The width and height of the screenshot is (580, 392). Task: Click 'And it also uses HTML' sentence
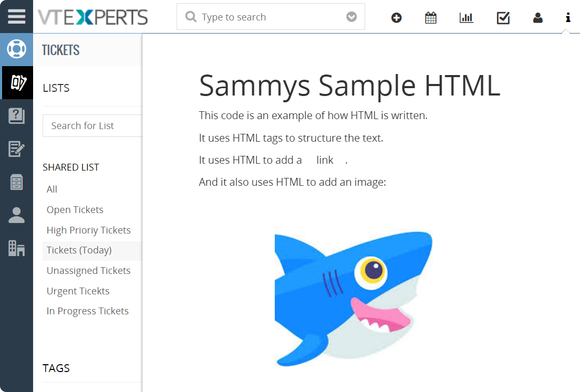point(292,182)
